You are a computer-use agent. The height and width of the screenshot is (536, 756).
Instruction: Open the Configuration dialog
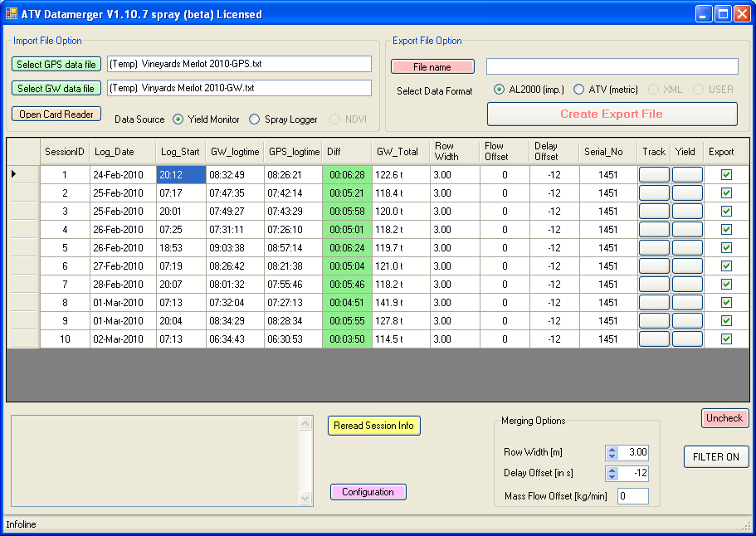coord(368,492)
